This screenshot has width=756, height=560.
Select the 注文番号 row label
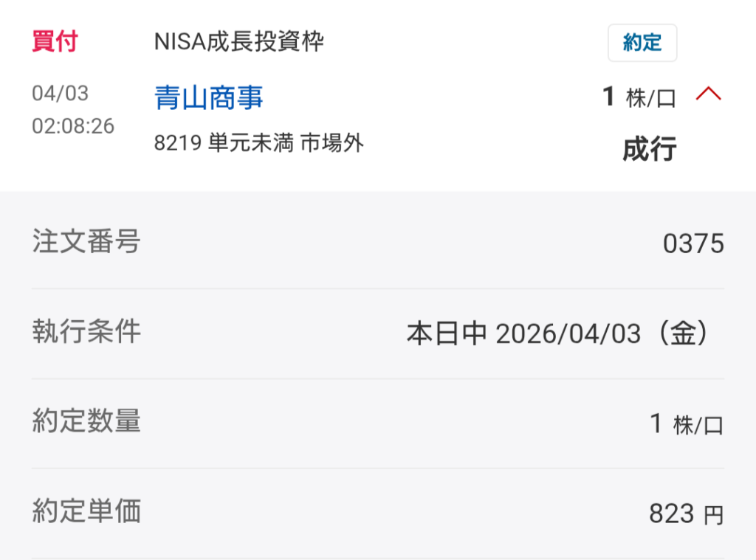86,242
